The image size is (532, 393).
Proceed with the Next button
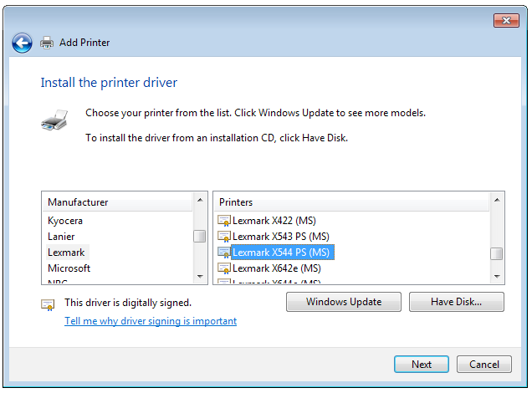coord(422,365)
